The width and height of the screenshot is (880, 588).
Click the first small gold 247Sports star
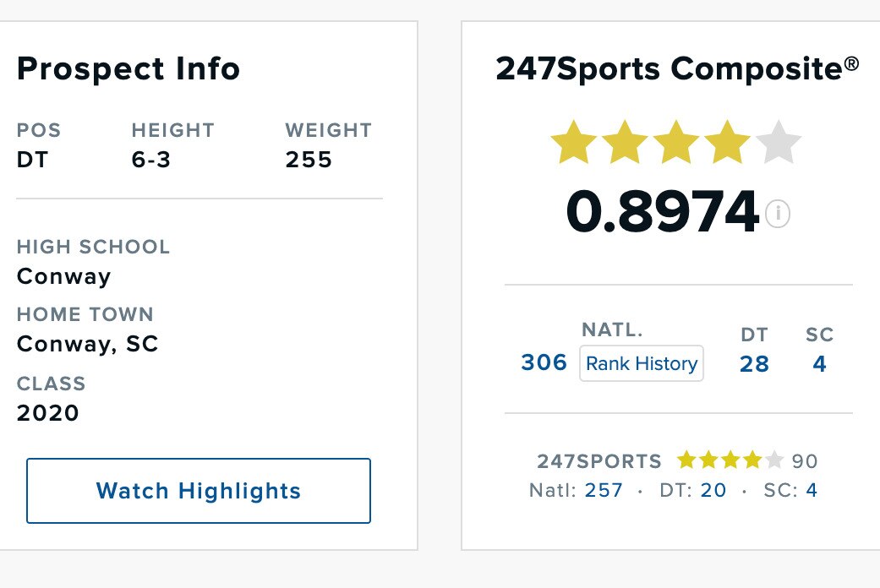point(686,460)
